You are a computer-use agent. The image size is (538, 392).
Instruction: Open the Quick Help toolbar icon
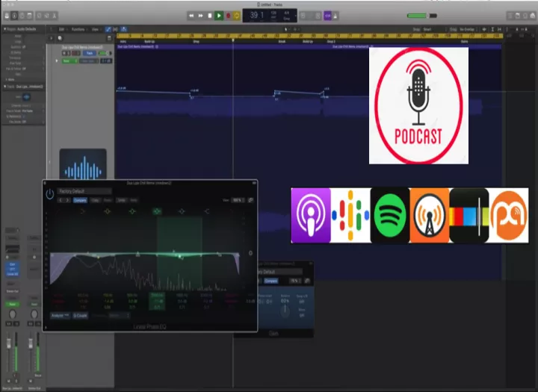(x=22, y=16)
